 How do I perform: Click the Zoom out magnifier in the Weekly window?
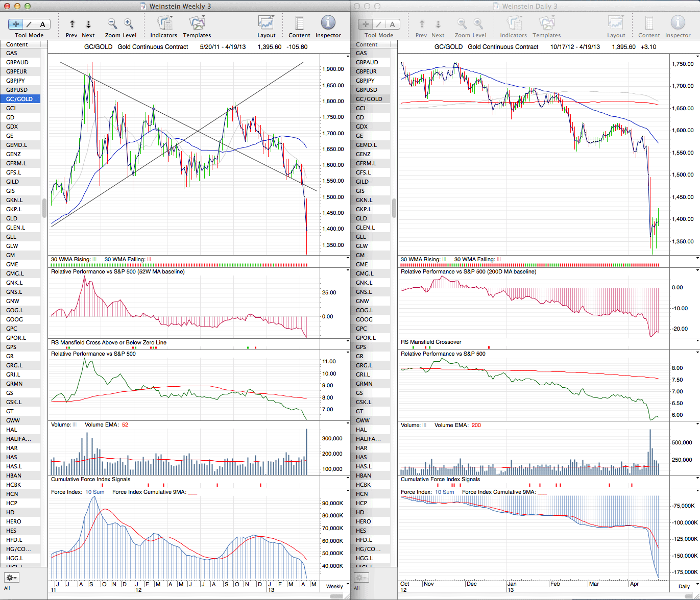(x=112, y=24)
